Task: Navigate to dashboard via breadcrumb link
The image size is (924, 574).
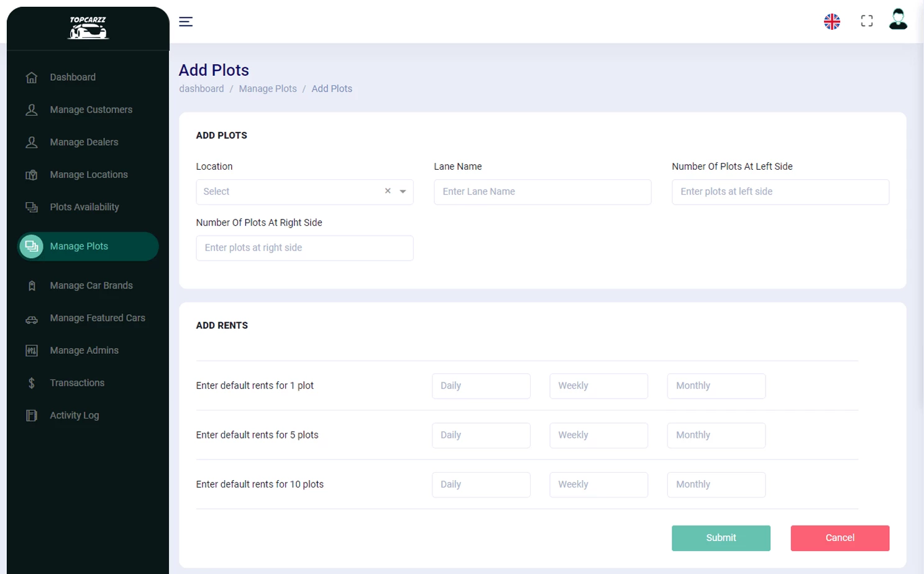Action: pos(201,88)
